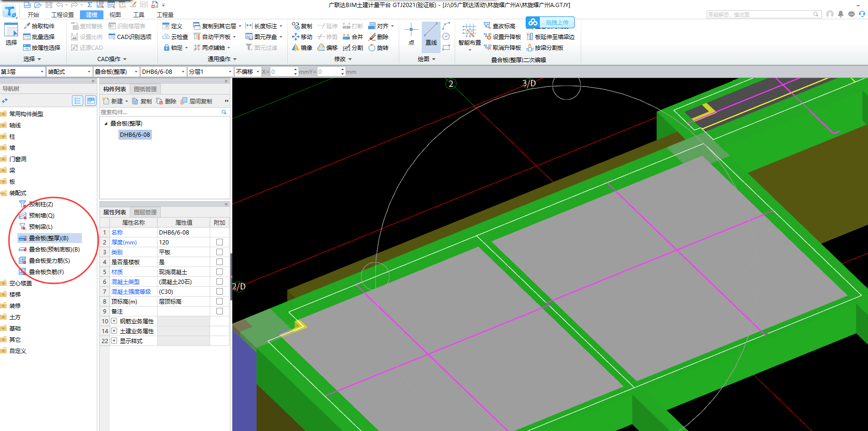
Task: Switch to 图纸管理 tab in component panel
Action: (x=145, y=89)
